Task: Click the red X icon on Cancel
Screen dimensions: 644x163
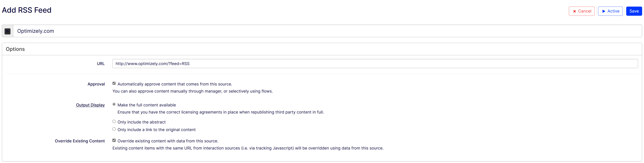Action: coord(574,11)
